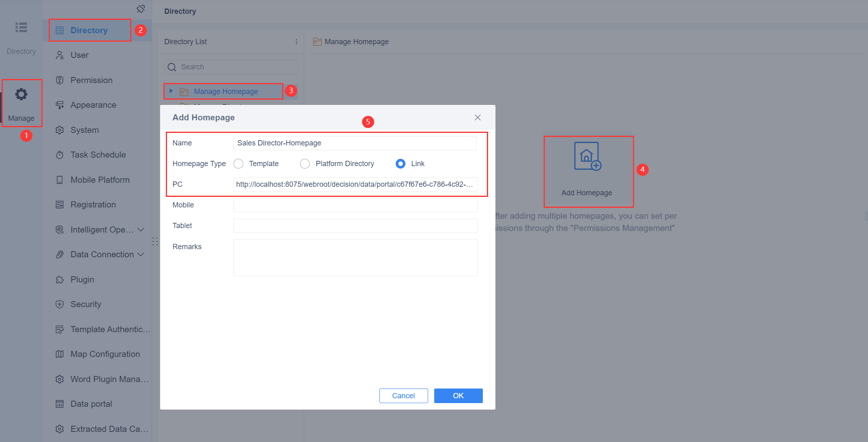Select the Data portal icon

tap(60, 404)
